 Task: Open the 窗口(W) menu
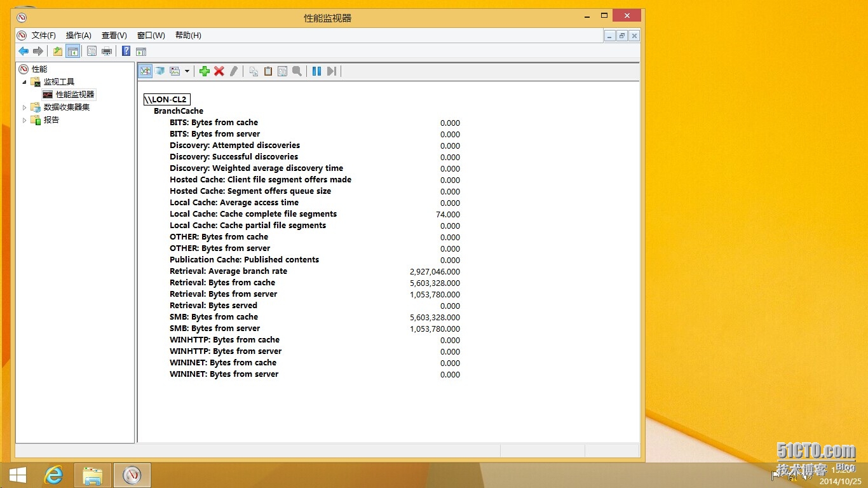click(x=151, y=36)
